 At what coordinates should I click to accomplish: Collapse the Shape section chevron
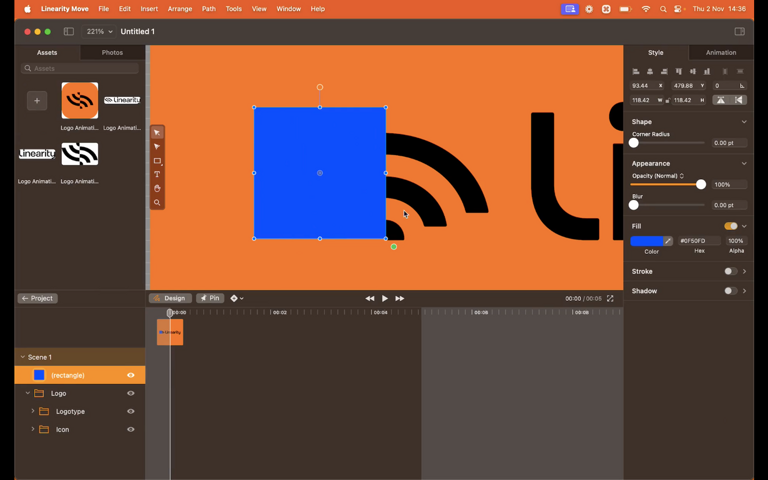744,121
